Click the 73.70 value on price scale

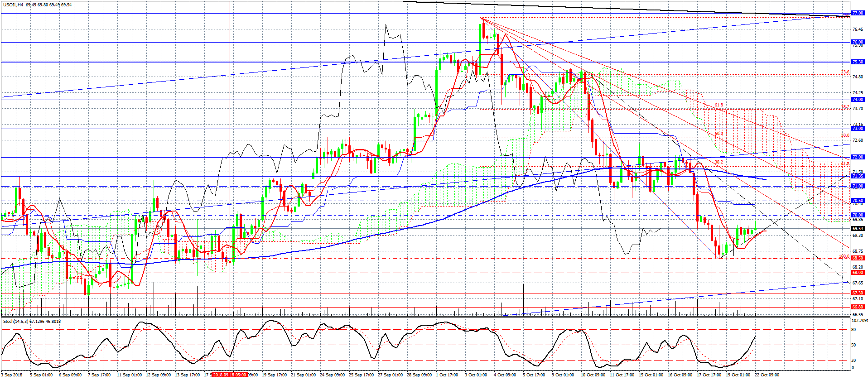pos(858,109)
